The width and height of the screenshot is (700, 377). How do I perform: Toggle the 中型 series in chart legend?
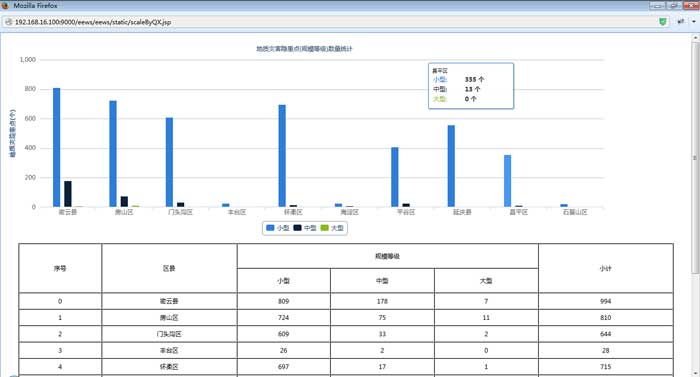(305, 228)
